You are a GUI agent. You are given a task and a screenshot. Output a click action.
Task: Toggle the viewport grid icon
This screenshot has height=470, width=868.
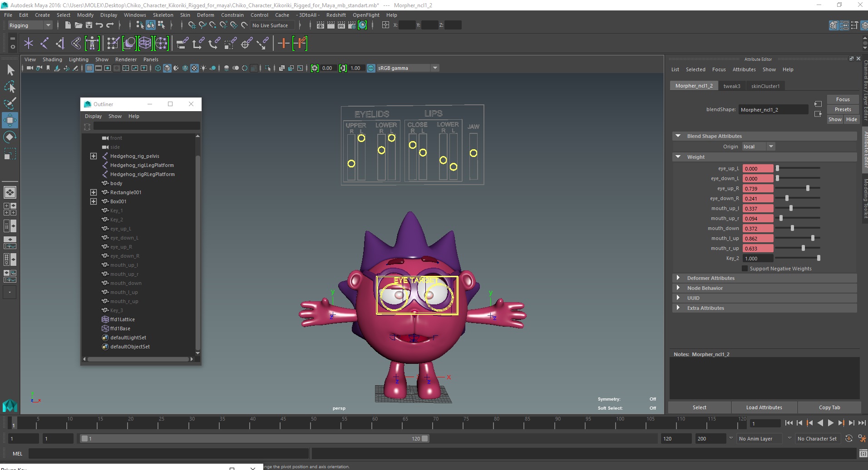coord(89,68)
